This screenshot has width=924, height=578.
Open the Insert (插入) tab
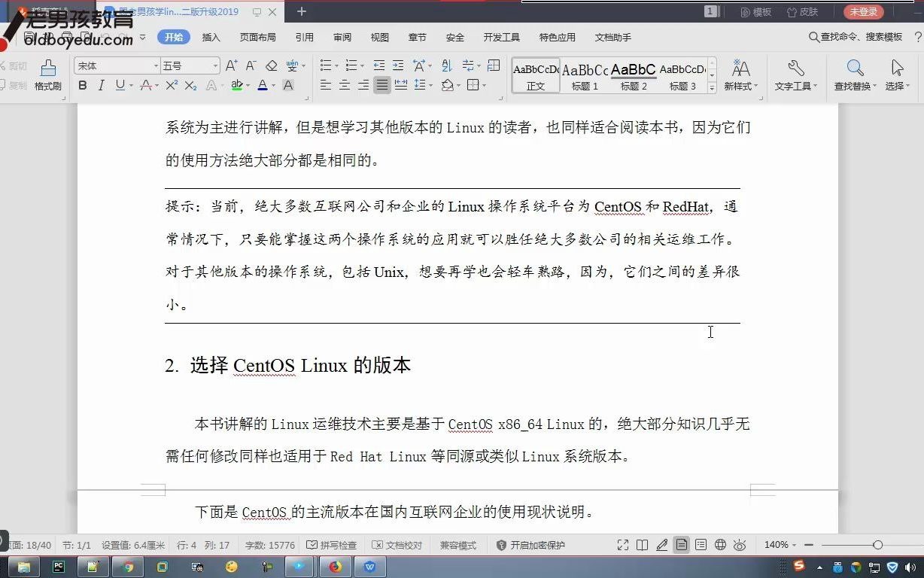click(211, 37)
